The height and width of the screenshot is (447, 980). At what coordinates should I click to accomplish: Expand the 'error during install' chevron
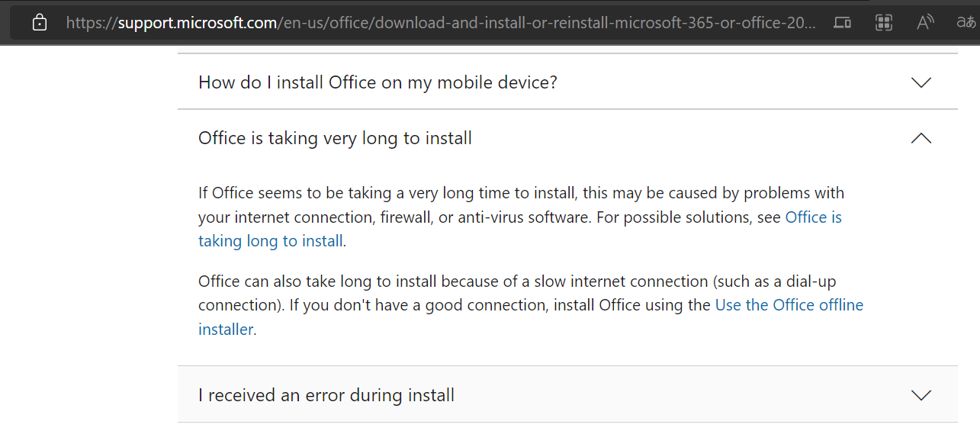click(921, 395)
